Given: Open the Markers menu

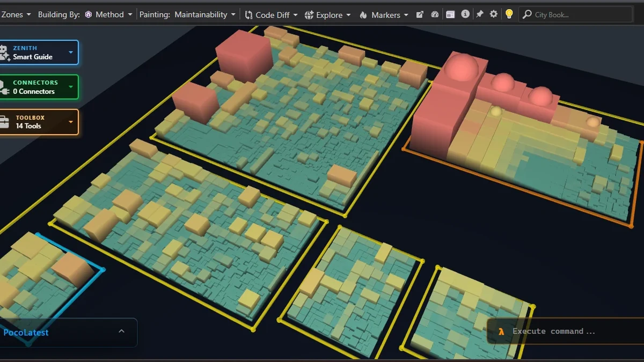Looking at the screenshot, I should [x=384, y=14].
